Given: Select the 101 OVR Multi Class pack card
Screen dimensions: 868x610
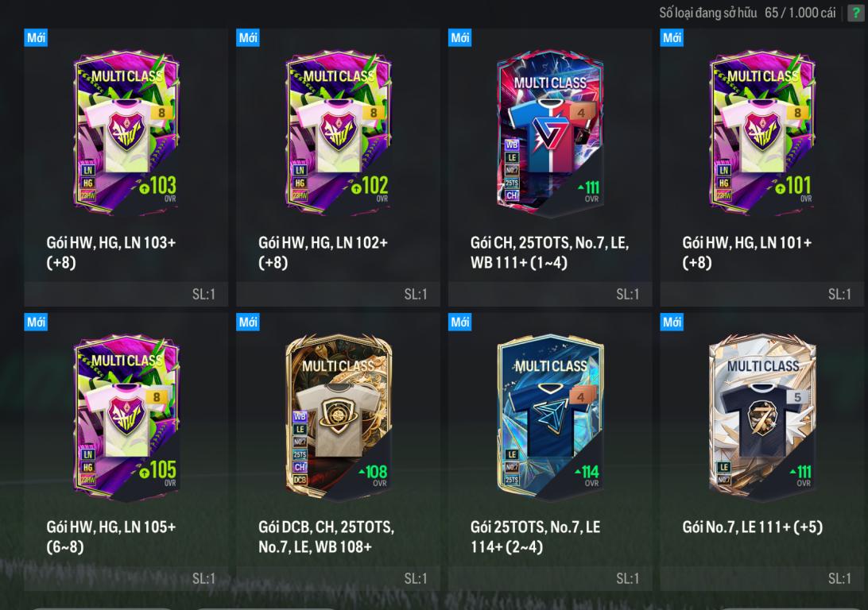Looking at the screenshot, I should click(x=762, y=133).
